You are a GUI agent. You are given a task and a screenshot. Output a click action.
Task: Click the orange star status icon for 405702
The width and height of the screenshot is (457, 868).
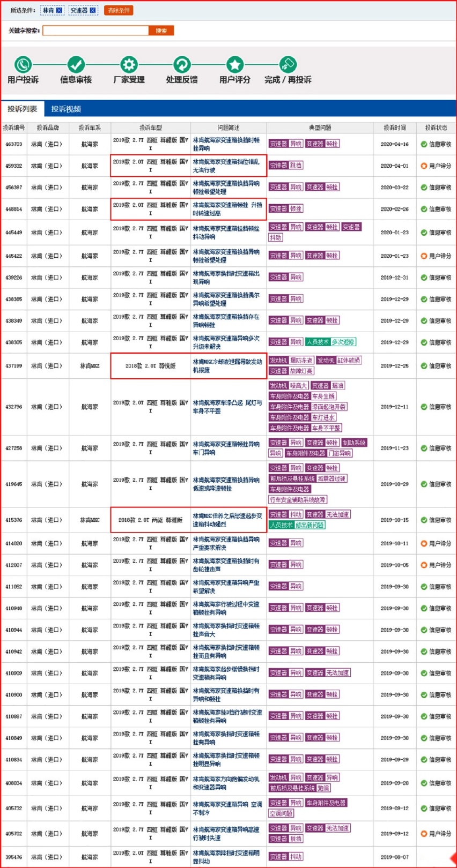pos(424,834)
